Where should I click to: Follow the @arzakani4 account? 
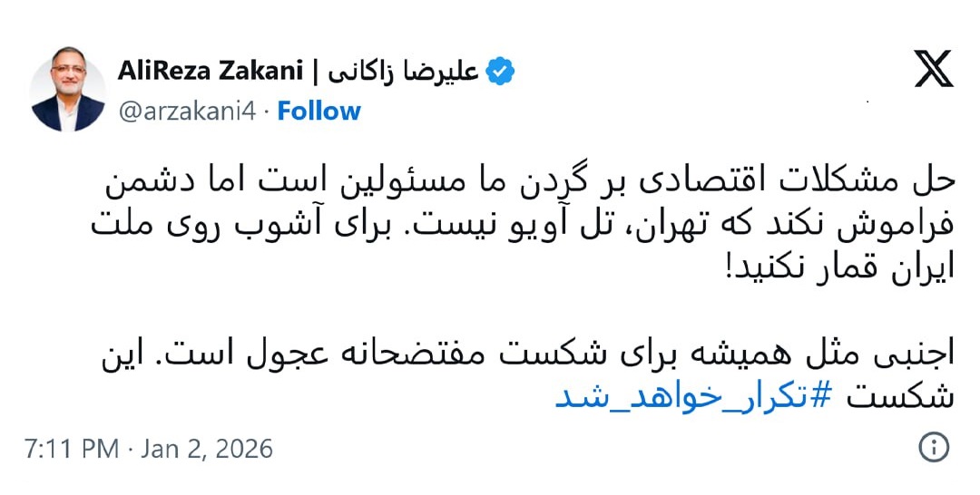pos(318,111)
